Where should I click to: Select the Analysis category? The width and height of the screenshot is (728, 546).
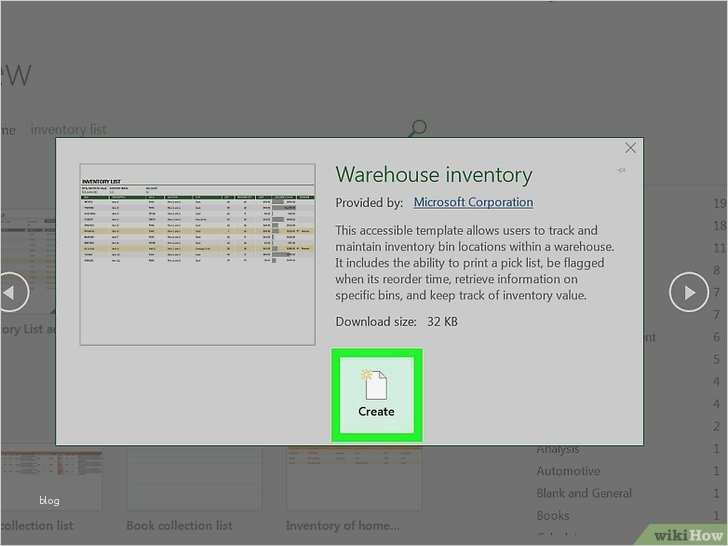click(558, 449)
